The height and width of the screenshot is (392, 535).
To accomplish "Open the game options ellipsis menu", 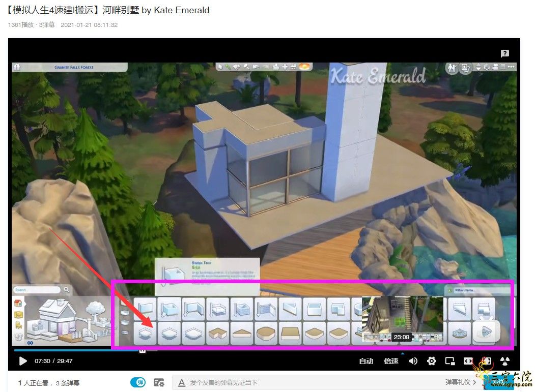I will [511, 67].
